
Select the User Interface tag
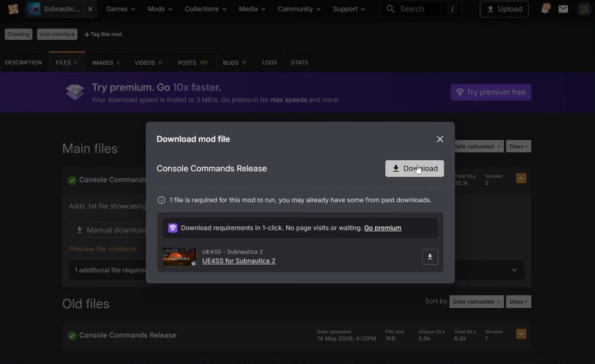[x=57, y=34]
